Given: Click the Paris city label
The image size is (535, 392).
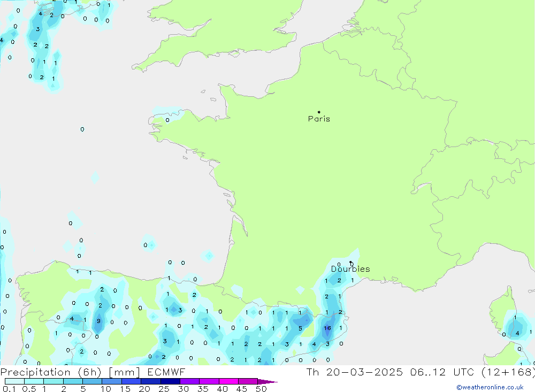Looking at the screenshot, I should 319,119.
